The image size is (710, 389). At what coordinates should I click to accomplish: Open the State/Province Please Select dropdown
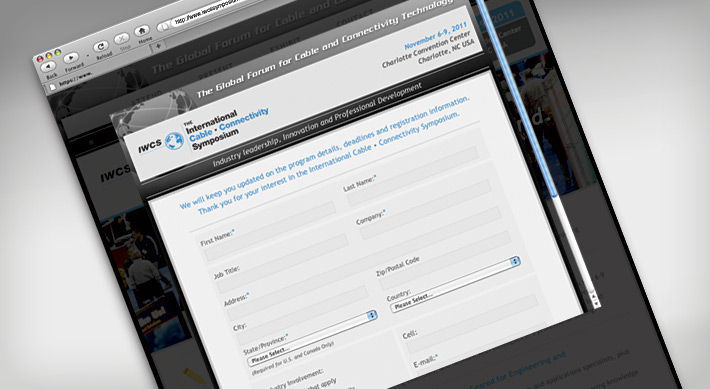tap(312, 338)
